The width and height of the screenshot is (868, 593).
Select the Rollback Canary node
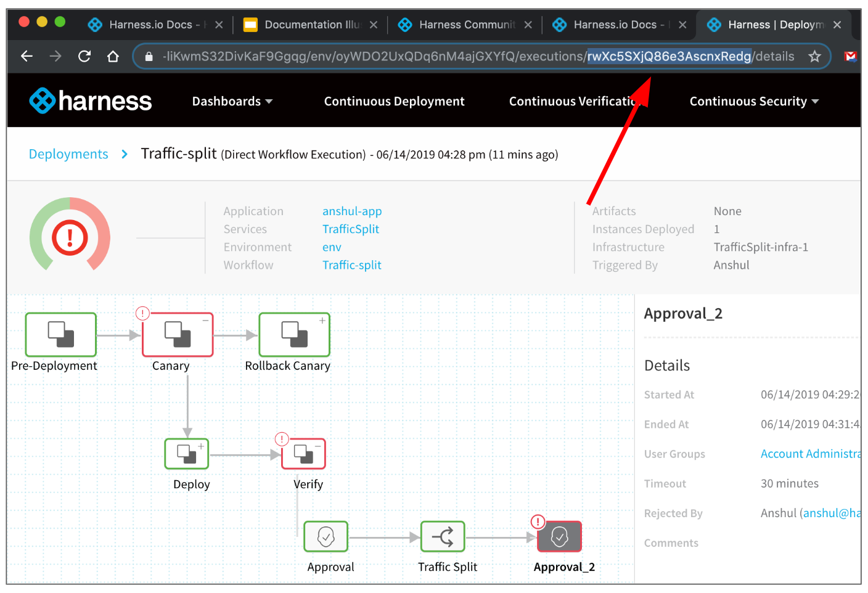[x=294, y=335]
